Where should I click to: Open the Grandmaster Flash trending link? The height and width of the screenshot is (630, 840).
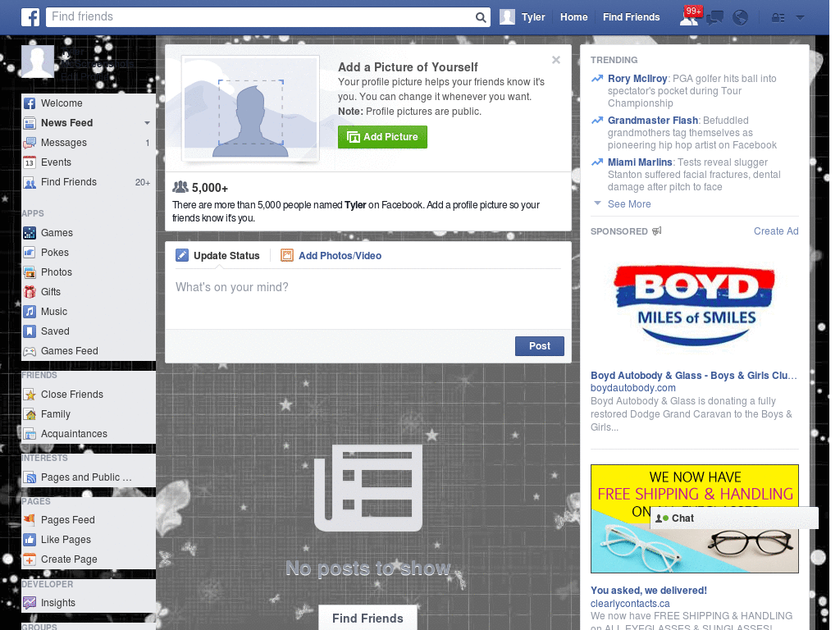652,121
